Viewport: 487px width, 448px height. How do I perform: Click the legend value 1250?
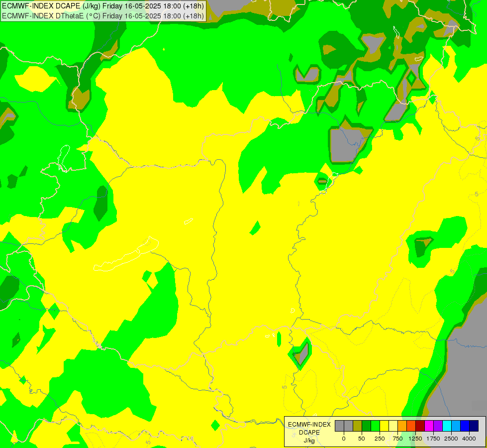(x=415, y=439)
